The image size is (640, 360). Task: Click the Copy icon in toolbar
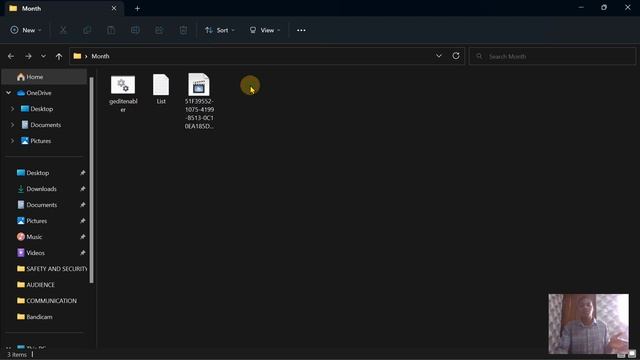[87, 30]
